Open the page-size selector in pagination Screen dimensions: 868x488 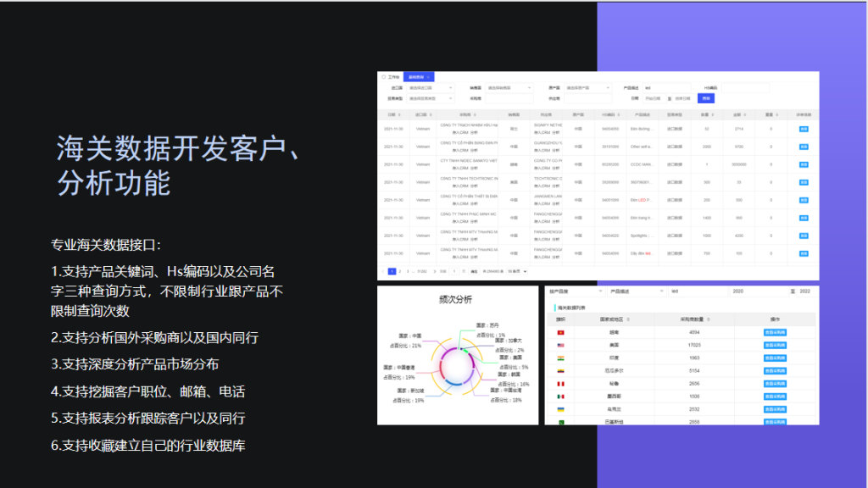pos(517,271)
